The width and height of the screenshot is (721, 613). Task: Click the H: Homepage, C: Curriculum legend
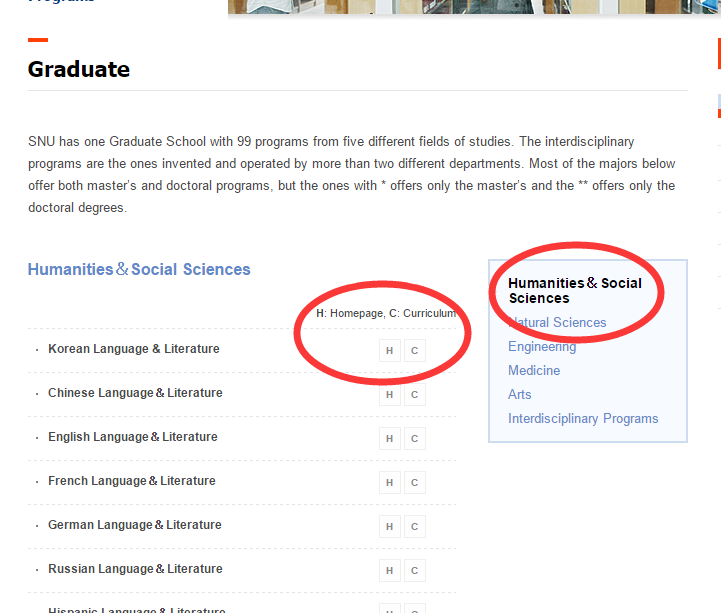(x=386, y=313)
